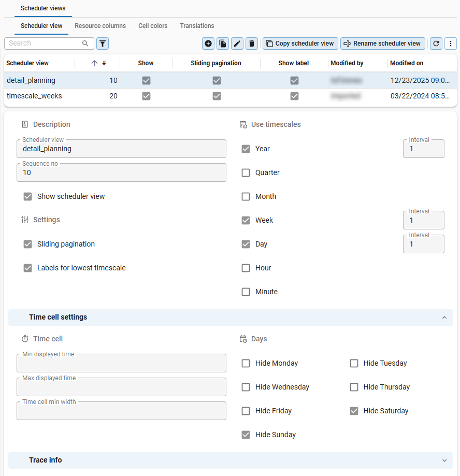Collapse the Time cell settings section
460x476 pixels.
coord(444,318)
